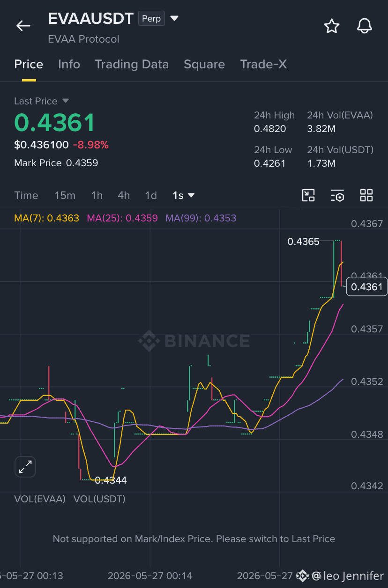Viewport: 388px width, 588px height.
Task: Tap the EVAAUSDT pair title
Action: click(x=91, y=19)
